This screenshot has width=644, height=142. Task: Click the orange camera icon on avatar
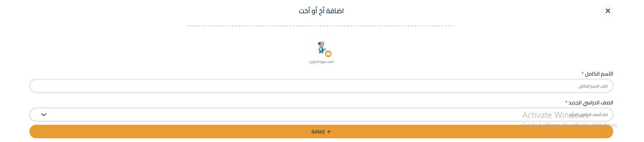point(328,54)
